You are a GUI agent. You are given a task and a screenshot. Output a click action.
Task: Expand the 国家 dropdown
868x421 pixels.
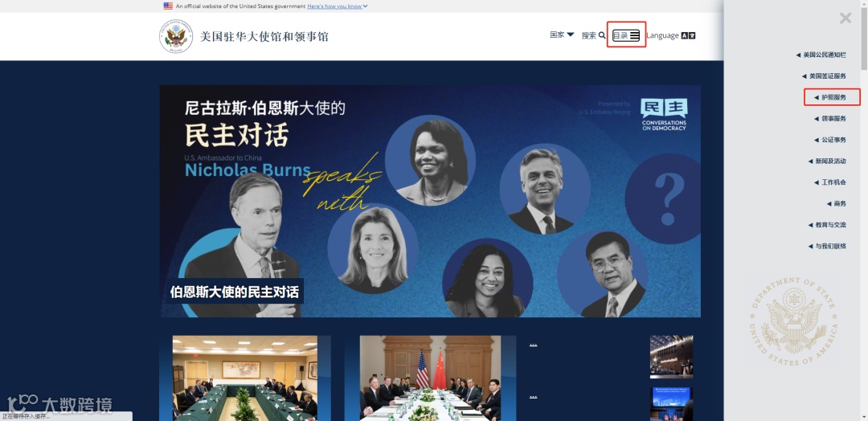tap(562, 35)
